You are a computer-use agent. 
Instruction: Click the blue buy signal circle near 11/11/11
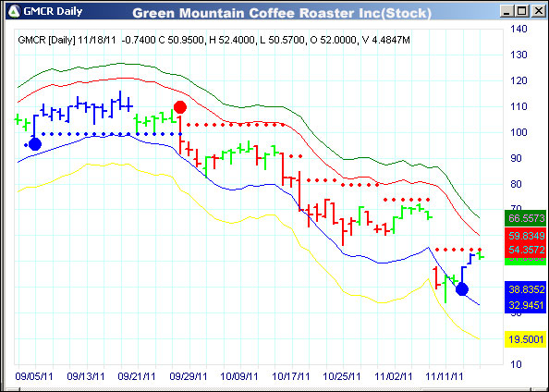pos(462,289)
